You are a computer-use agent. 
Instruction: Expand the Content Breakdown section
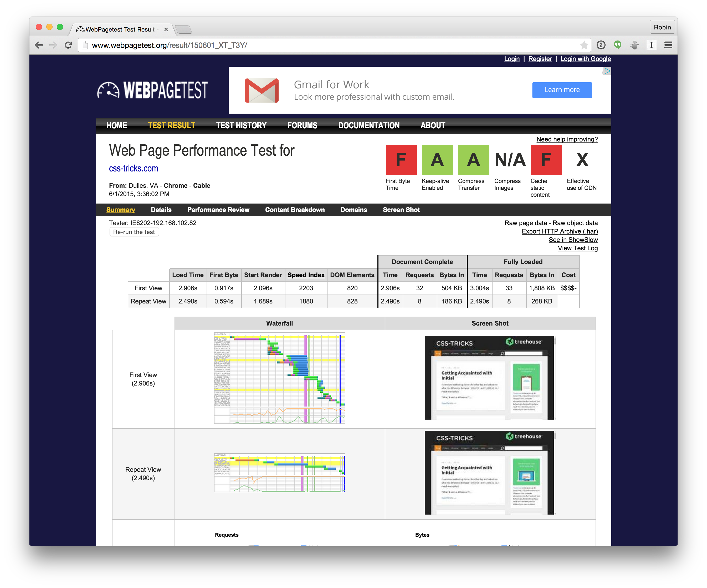click(295, 210)
